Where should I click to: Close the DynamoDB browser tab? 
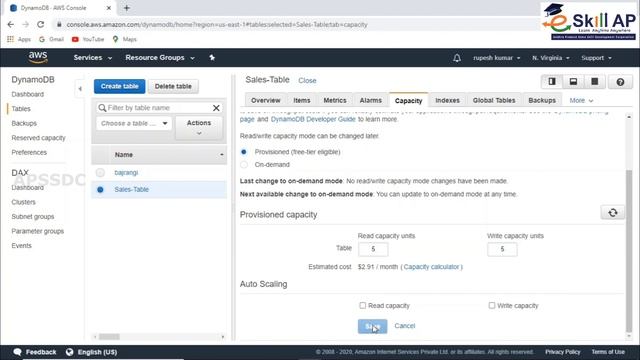(x=109, y=8)
